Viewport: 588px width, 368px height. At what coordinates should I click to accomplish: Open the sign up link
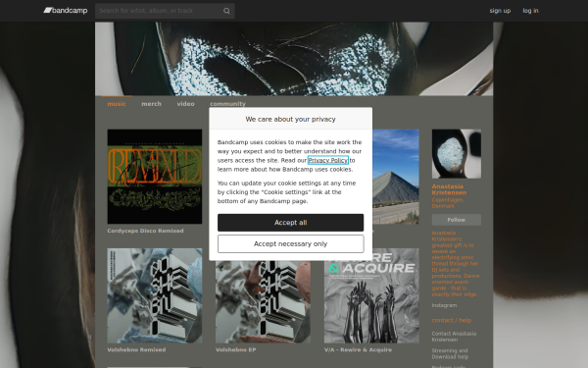click(500, 11)
